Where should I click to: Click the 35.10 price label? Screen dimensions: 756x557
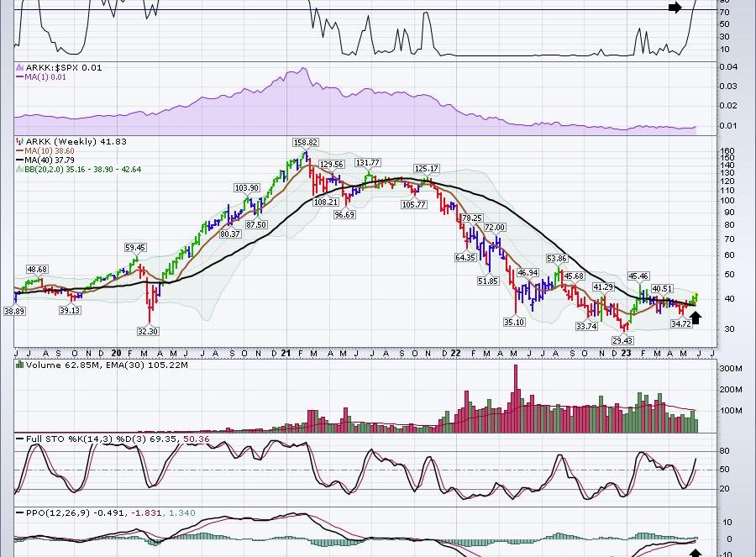514,322
